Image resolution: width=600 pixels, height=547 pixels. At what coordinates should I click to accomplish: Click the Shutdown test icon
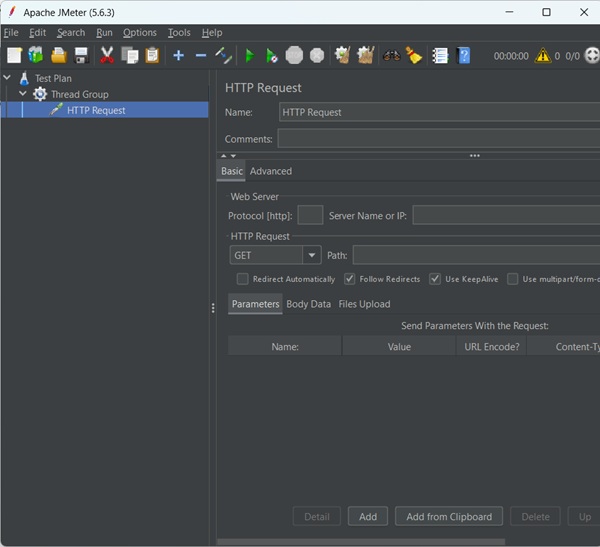click(x=317, y=56)
